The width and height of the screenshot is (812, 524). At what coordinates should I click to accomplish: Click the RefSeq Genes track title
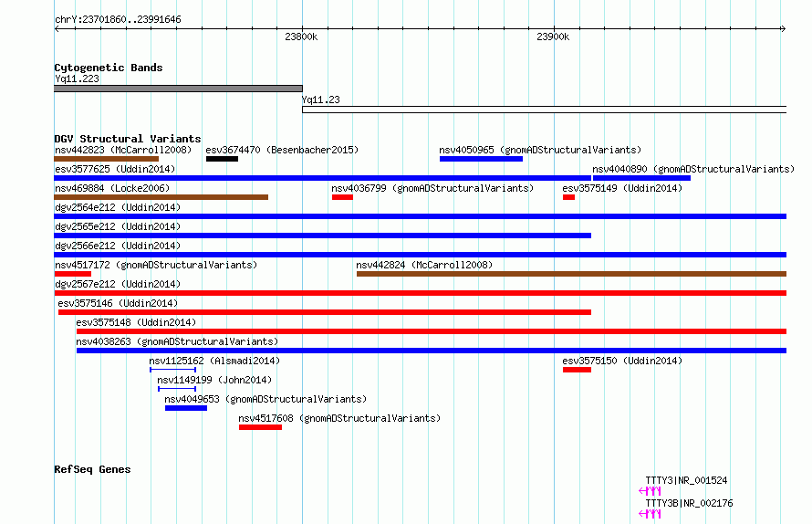92,469
